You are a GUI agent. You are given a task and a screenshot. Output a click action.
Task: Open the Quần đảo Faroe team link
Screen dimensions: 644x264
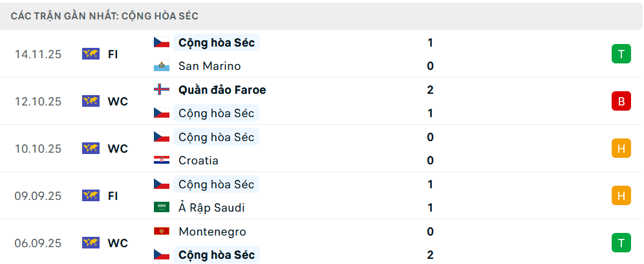pyautogui.click(x=222, y=90)
